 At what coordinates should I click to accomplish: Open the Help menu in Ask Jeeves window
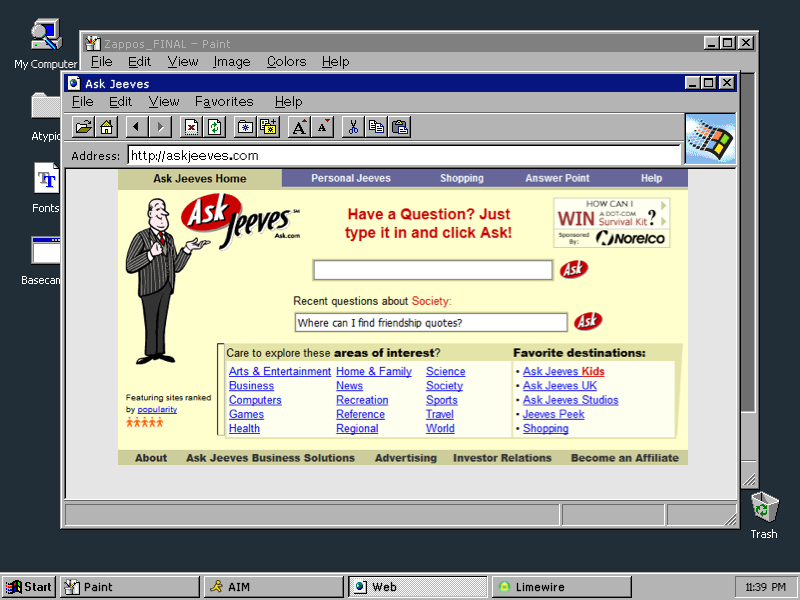click(288, 102)
